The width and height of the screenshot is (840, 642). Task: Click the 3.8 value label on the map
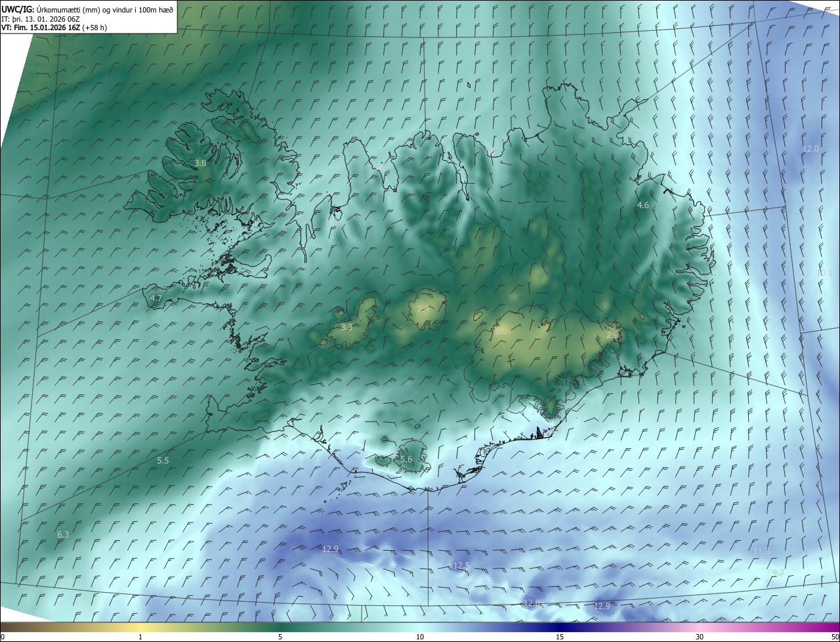tap(201, 163)
